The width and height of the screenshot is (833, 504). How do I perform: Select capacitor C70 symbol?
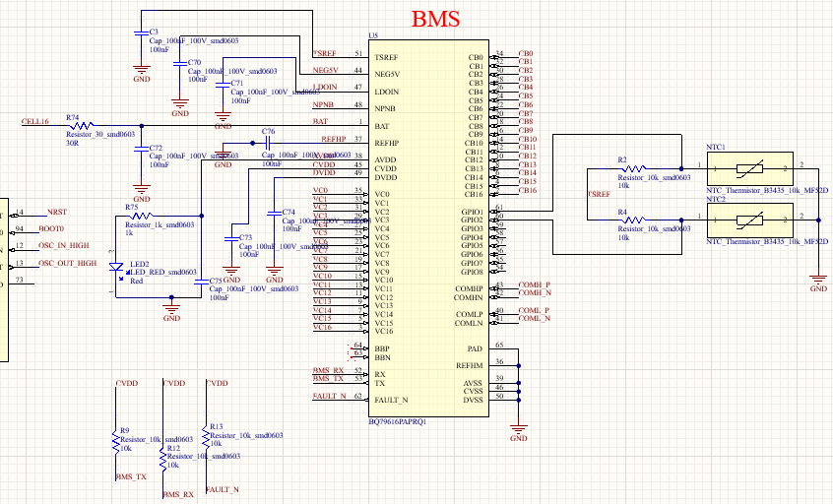(x=180, y=63)
